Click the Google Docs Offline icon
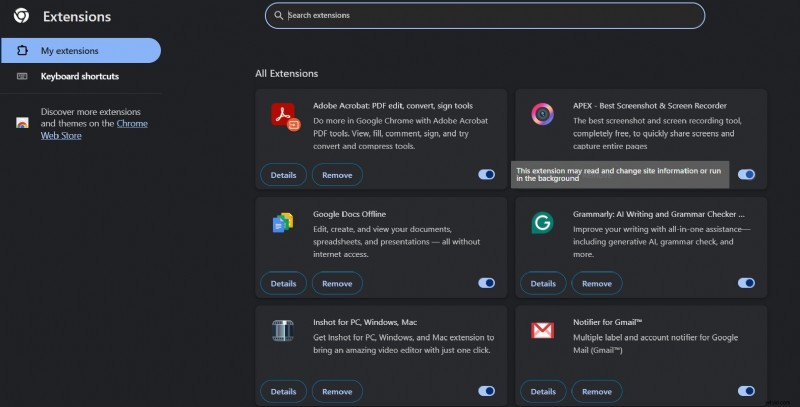This screenshot has height=407, width=800. pos(283,224)
